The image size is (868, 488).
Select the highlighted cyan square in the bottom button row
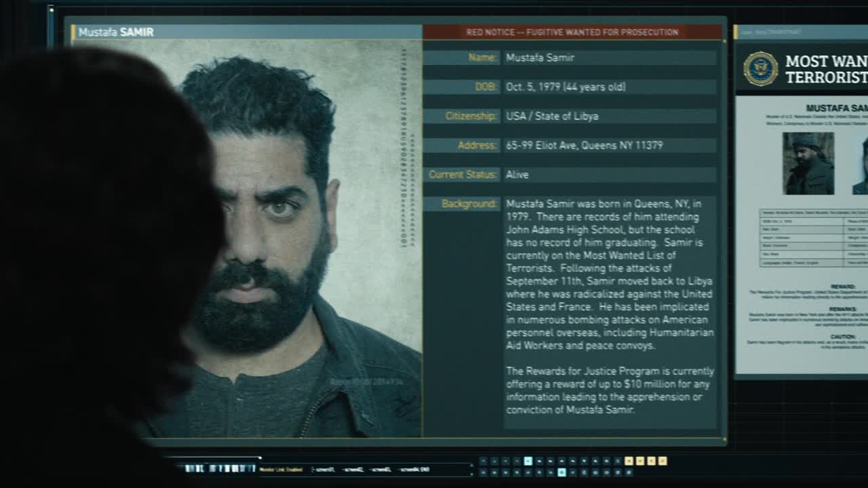point(561,472)
